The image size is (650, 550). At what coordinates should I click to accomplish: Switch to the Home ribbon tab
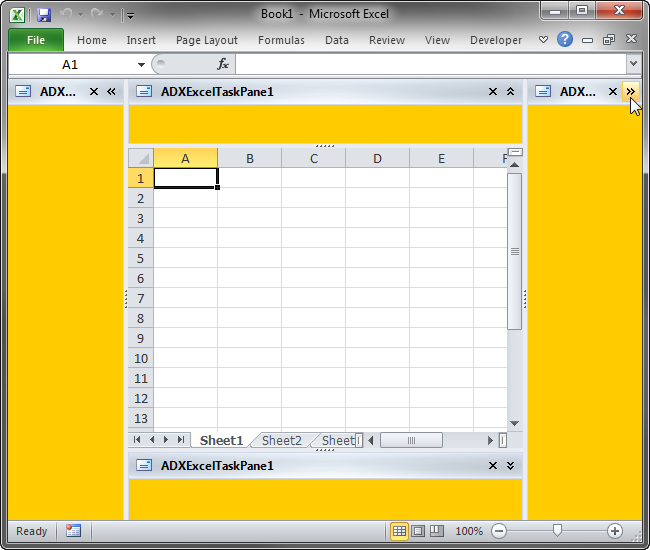[x=92, y=40]
